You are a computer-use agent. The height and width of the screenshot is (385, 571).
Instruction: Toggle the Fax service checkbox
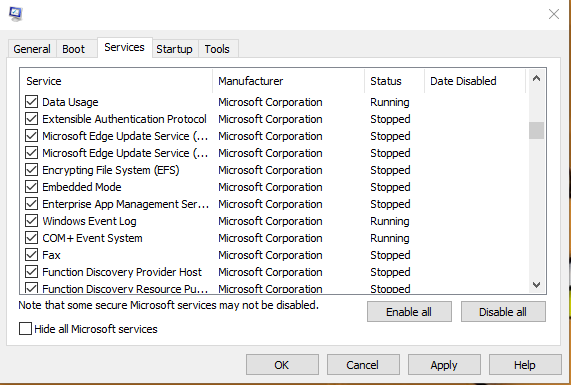(x=31, y=255)
